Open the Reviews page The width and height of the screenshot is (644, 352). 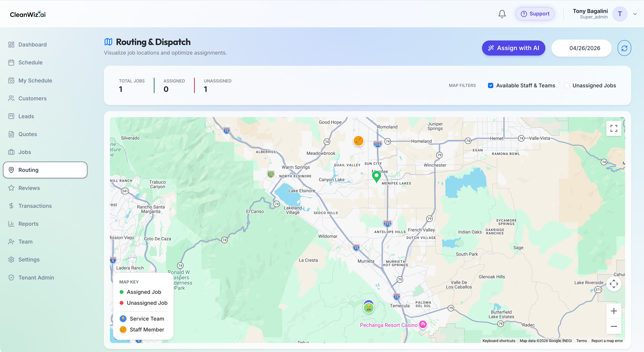(45, 188)
